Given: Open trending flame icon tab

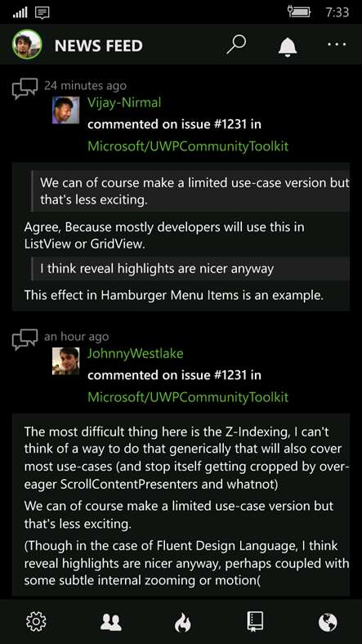Looking at the screenshot, I should click(x=183, y=623).
